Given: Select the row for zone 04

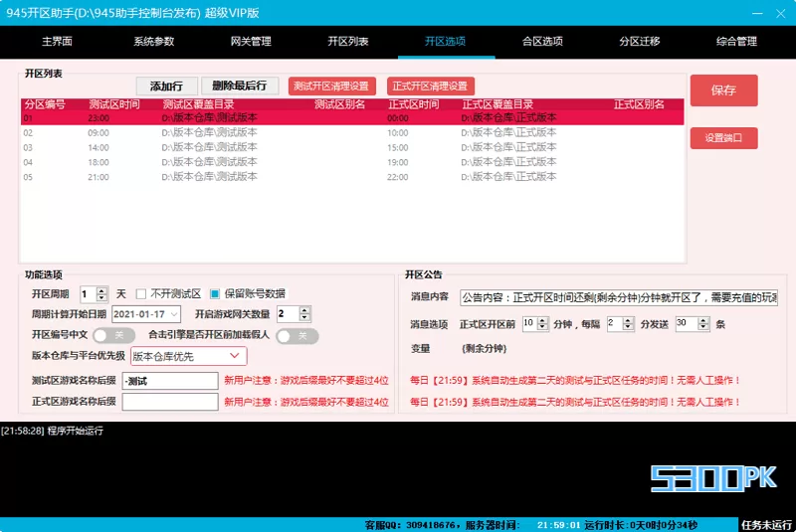Looking at the screenshot, I should (x=352, y=162).
